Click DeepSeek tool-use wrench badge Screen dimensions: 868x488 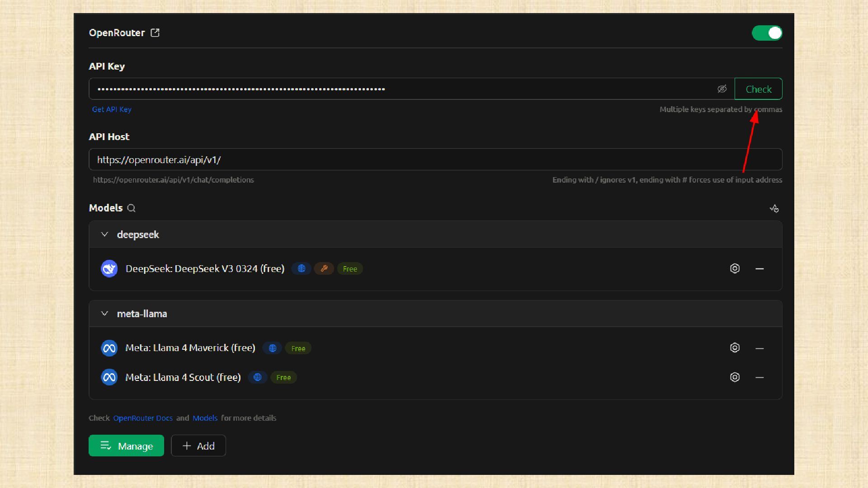pos(324,269)
